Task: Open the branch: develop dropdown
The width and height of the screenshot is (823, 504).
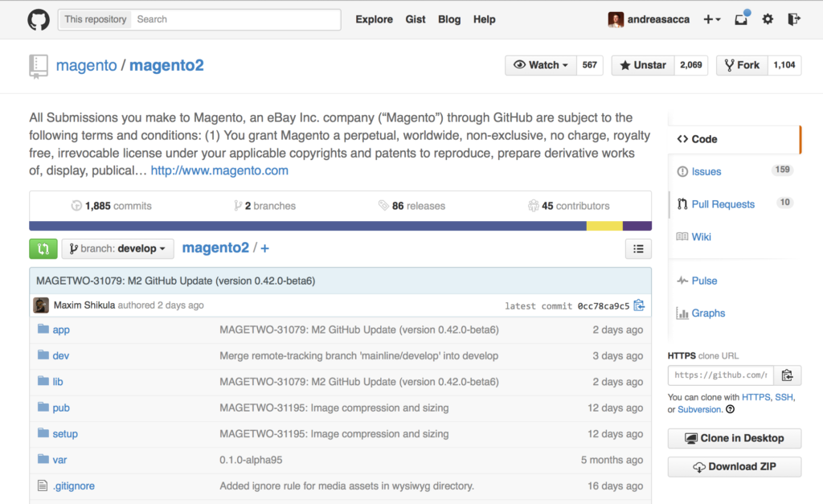Action: [x=117, y=248]
